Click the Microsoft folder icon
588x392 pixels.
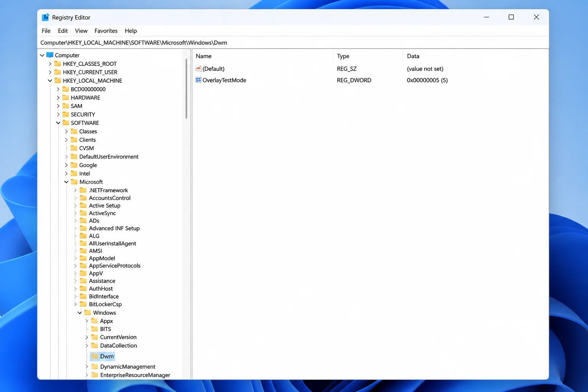pyautogui.click(x=74, y=182)
